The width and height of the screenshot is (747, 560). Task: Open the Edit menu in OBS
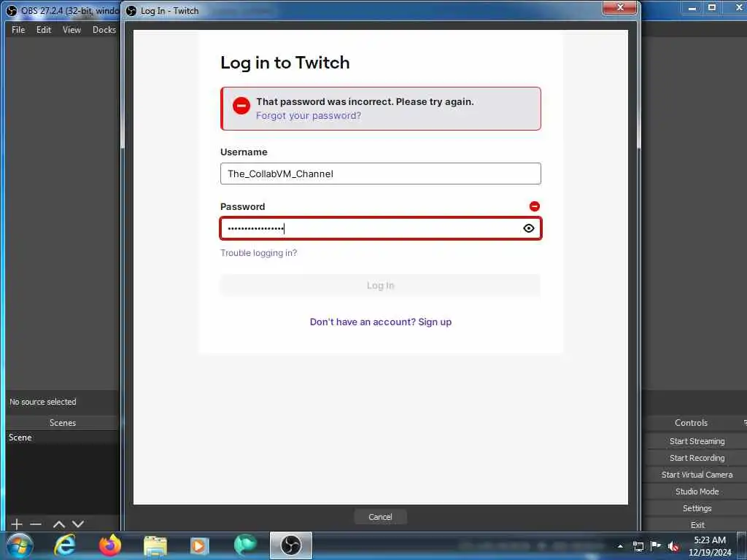(43, 29)
